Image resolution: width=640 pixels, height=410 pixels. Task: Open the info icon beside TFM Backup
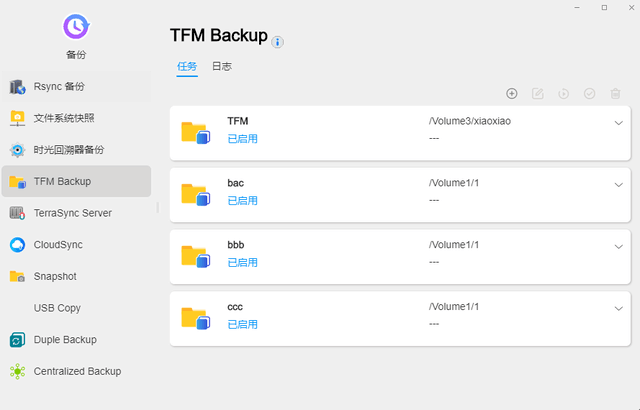277,42
